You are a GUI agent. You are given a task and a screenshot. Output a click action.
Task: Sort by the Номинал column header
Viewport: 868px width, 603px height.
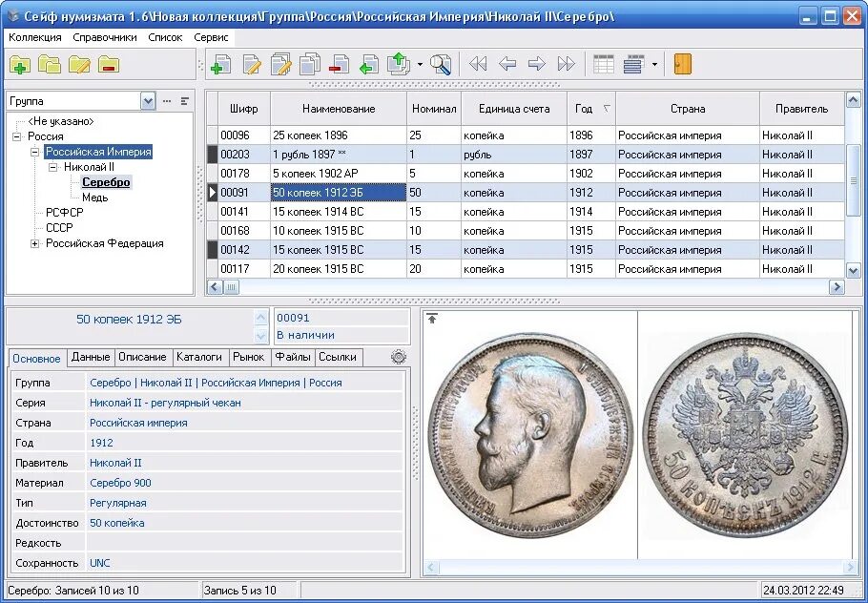tap(434, 109)
